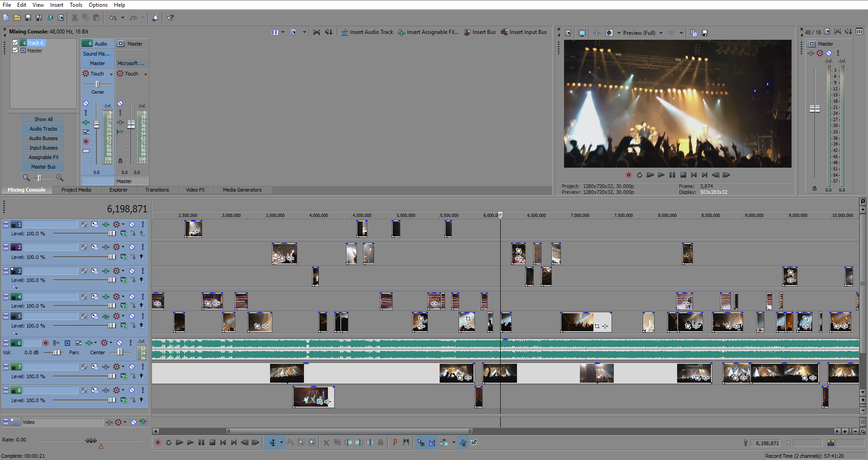The width and height of the screenshot is (868, 460).
Task: Open Video Preview external monitor icon
Action: click(x=582, y=33)
